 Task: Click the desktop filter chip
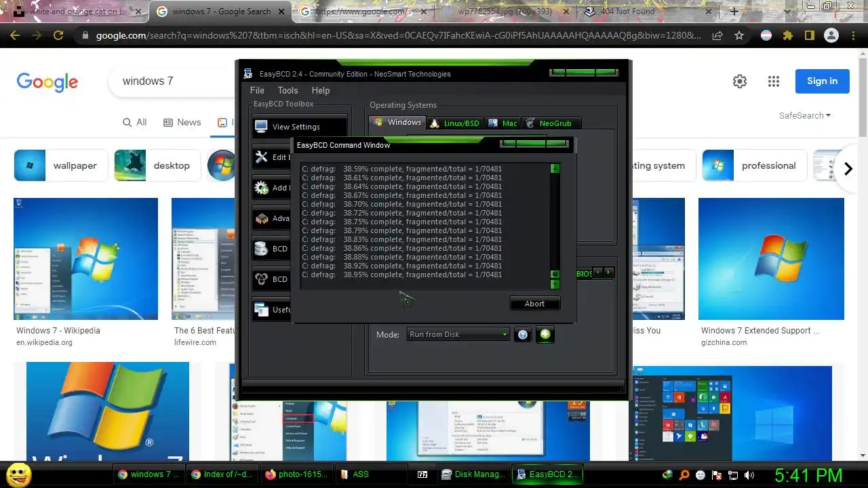pyautogui.click(x=158, y=165)
